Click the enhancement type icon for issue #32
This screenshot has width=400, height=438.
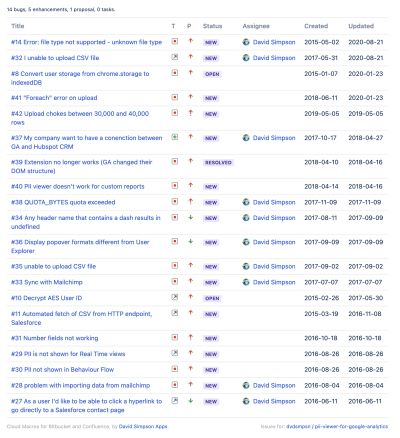175,57
